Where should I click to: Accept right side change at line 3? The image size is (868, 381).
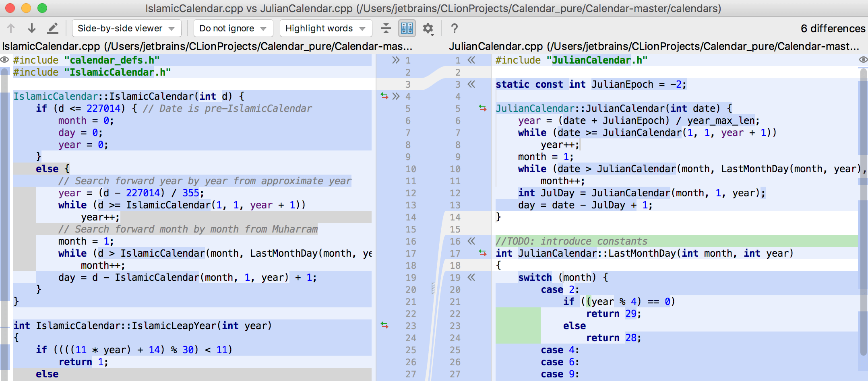point(471,84)
